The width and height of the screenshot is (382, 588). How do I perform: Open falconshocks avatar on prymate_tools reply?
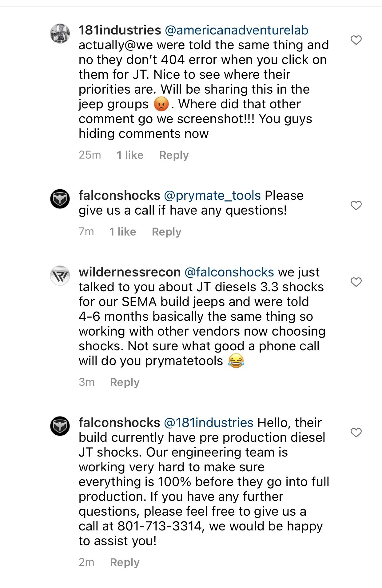click(60, 199)
